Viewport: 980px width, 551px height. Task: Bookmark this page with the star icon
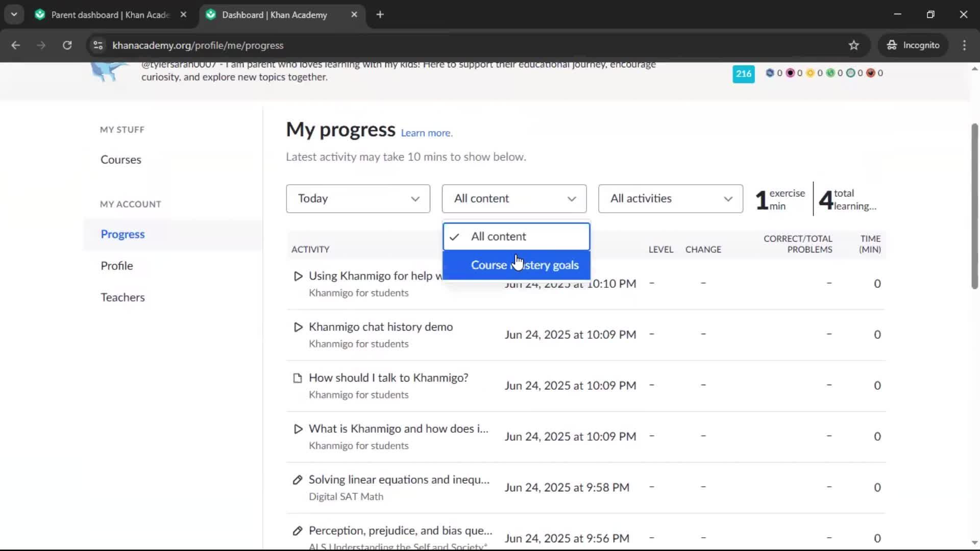click(x=854, y=45)
